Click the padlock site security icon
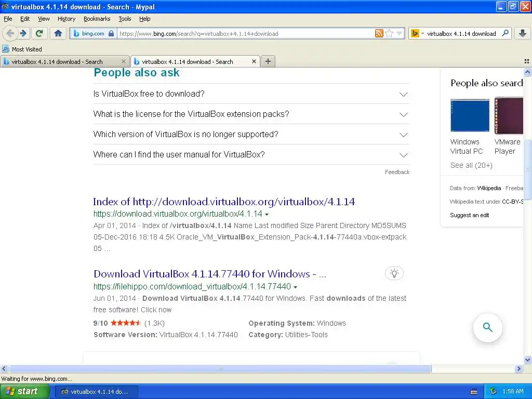The width and height of the screenshot is (532, 399). pyautogui.click(x=111, y=33)
